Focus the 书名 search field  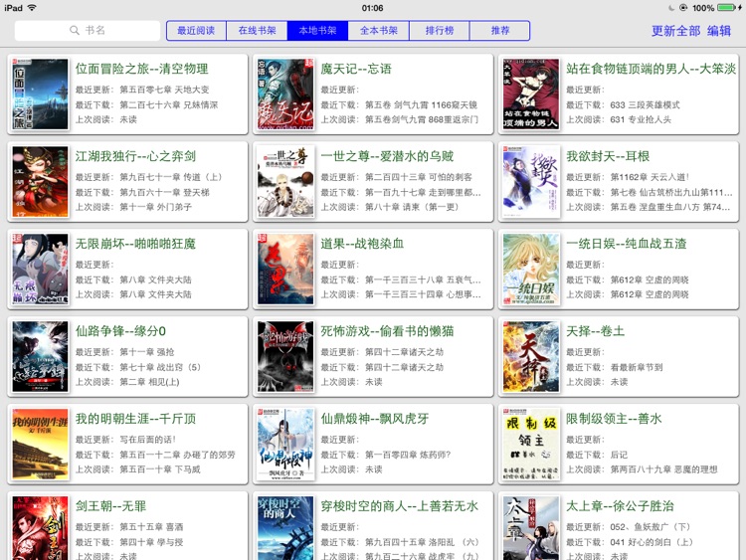88,31
